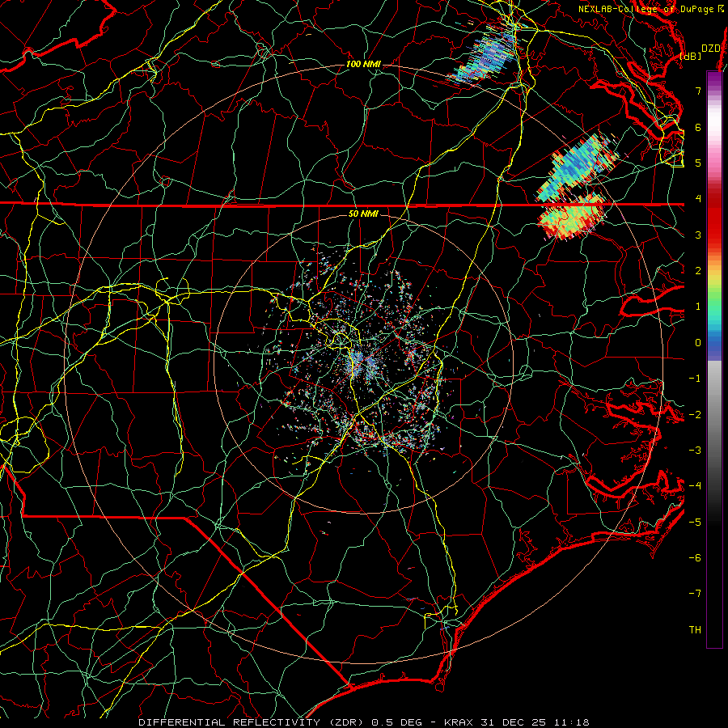This screenshot has width=728, height=728.
Task: Click the -3 value on the dB scale
Action: click(x=695, y=451)
